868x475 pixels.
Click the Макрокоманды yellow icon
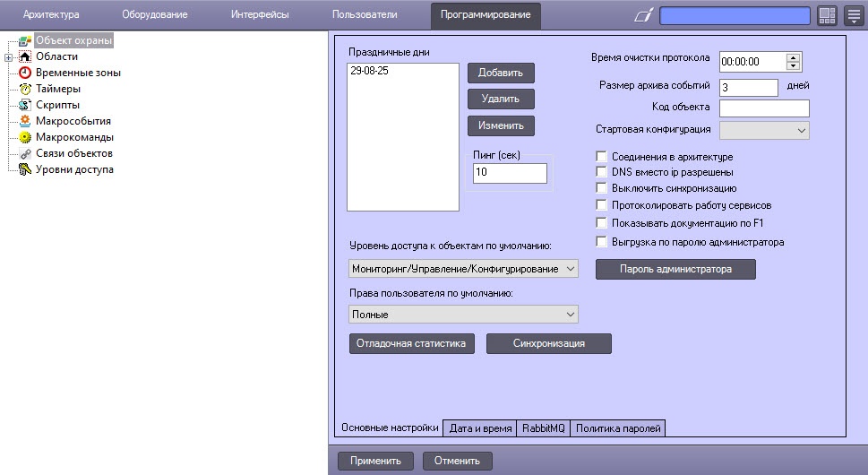(x=25, y=137)
